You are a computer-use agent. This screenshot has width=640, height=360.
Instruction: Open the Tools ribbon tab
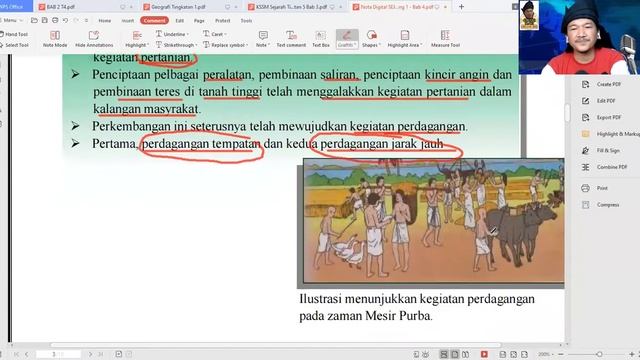[x=246, y=20]
